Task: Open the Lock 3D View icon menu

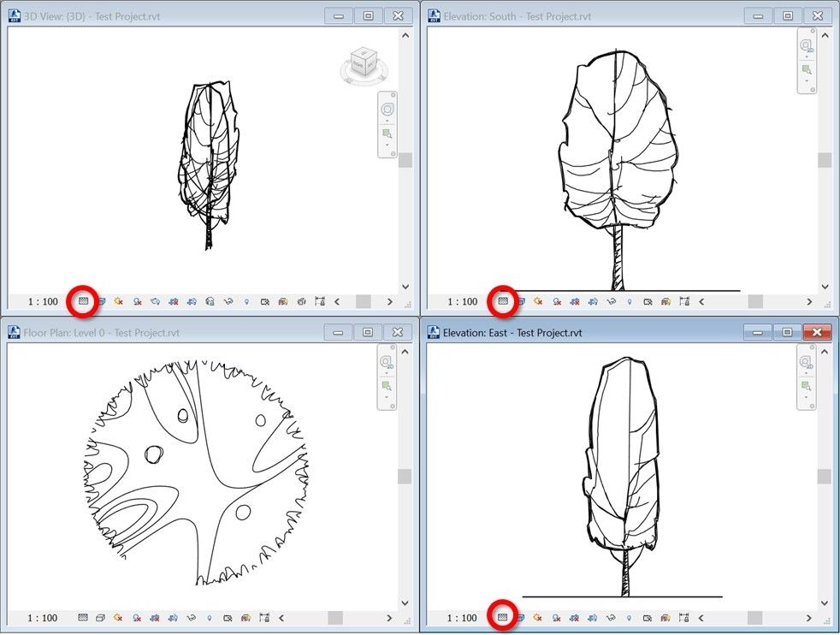Action: (210, 301)
